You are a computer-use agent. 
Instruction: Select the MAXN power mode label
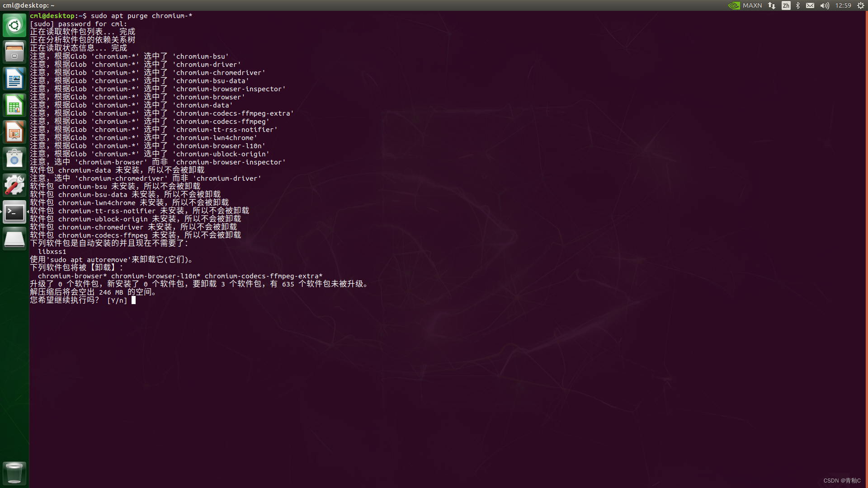click(x=752, y=5)
